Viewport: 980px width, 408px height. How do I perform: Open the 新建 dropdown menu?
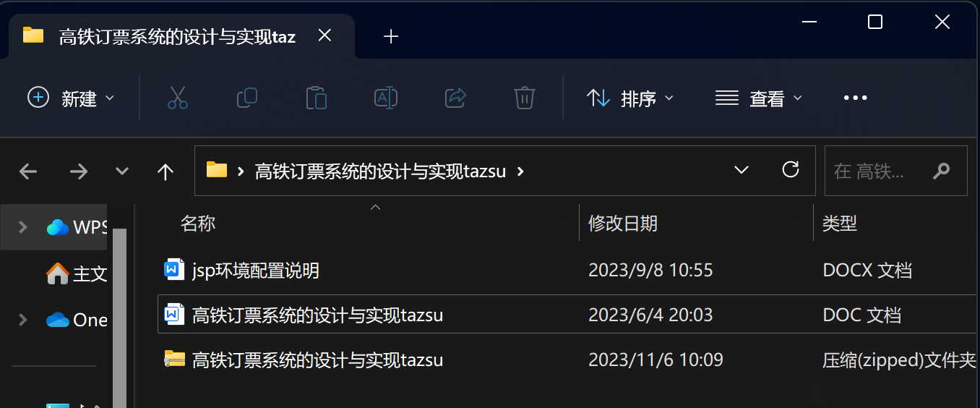(71, 98)
